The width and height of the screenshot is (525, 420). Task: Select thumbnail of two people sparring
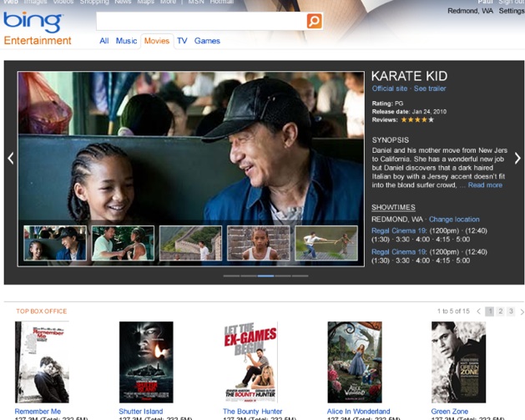coord(123,243)
